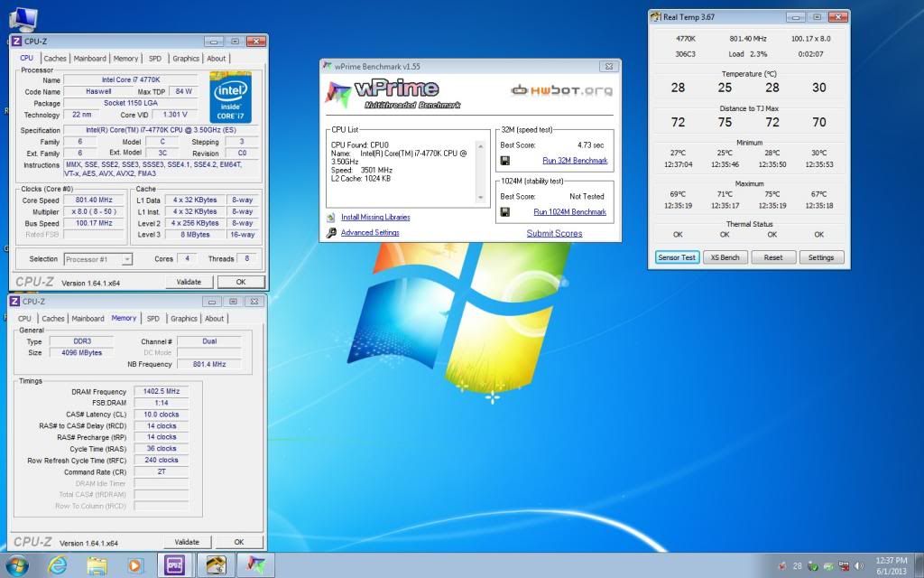Click Validate in lower CPU-Z window
924x578 pixels.
tap(187, 542)
